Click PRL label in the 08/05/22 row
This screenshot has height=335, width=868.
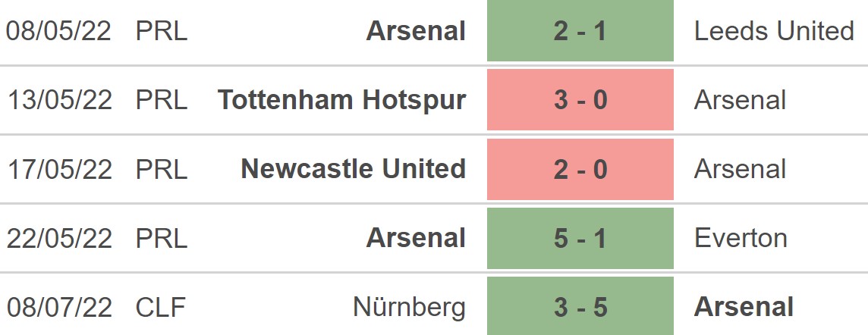coord(162,31)
